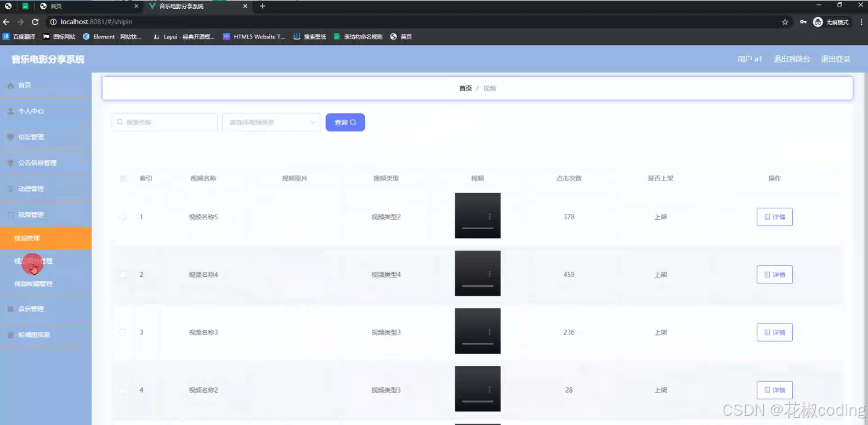Seek on video progress bar in 视频名称3 row
Image resolution: width=868 pixels, height=425 pixels.
tap(478, 344)
